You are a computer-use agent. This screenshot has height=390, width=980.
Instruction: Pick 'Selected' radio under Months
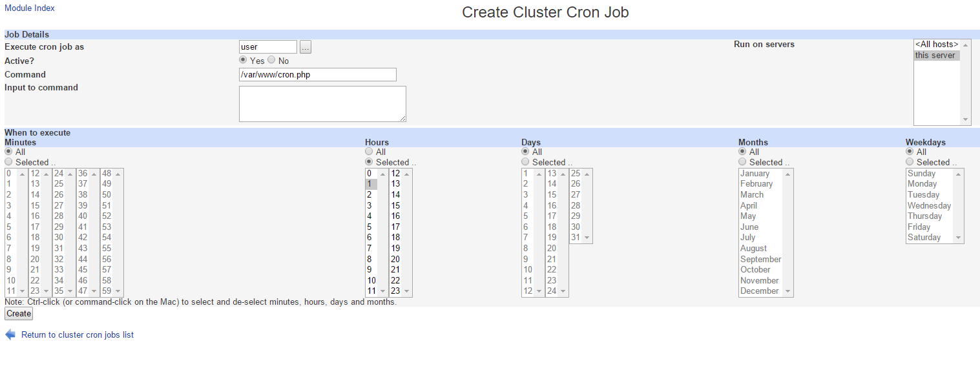[742, 162]
